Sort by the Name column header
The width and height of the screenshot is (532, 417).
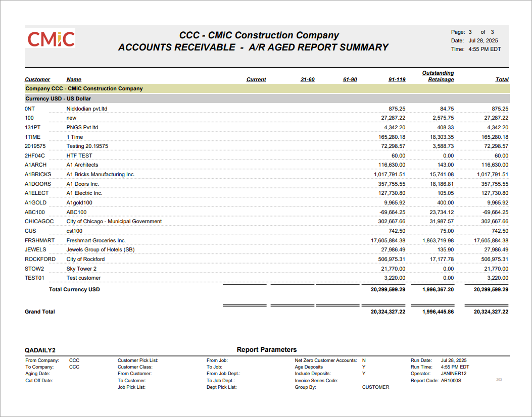(x=74, y=79)
